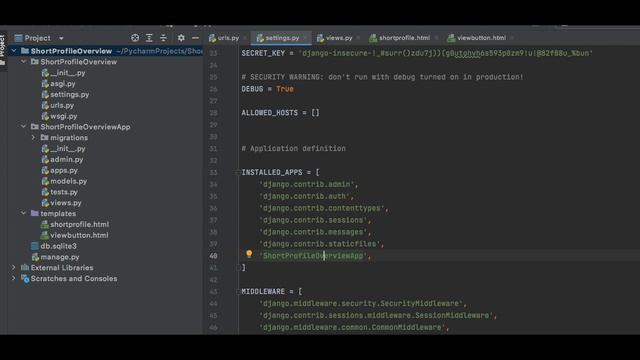Click the 'django.contrib.staticfiles' entry

coord(320,244)
